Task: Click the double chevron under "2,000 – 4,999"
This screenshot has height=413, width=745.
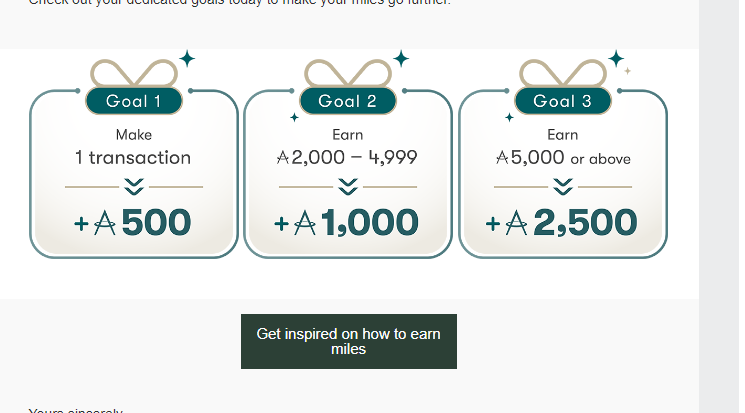Action: coord(347,186)
